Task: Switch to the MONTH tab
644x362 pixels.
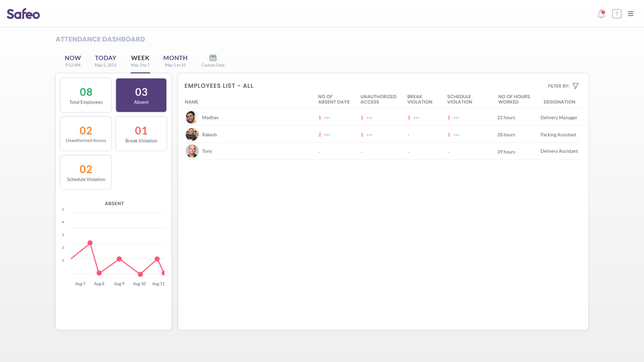Action: (175, 60)
